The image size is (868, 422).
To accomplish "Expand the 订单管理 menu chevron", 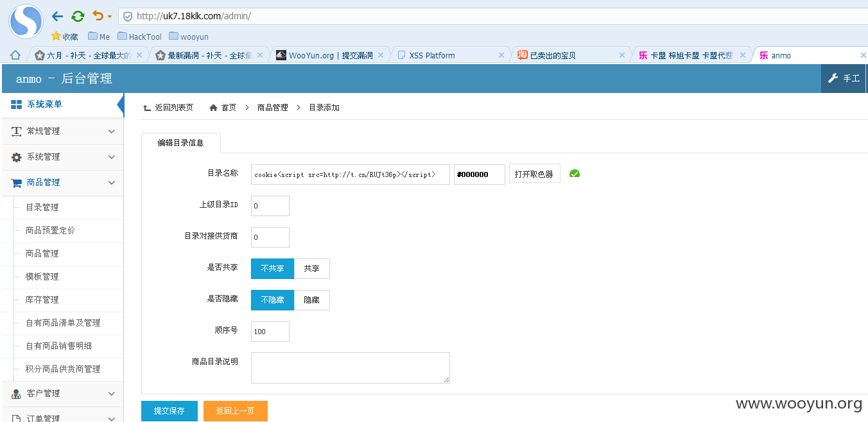I will (112, 419).
